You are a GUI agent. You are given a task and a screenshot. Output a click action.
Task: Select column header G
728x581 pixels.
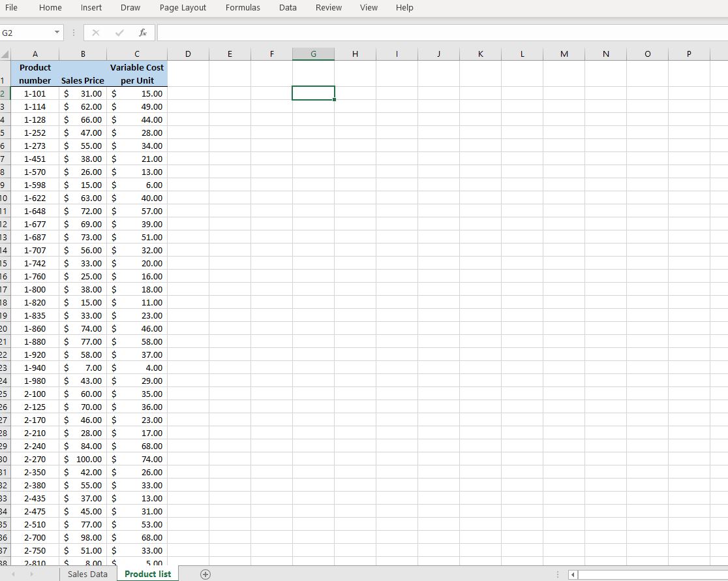tap(313, 54)
